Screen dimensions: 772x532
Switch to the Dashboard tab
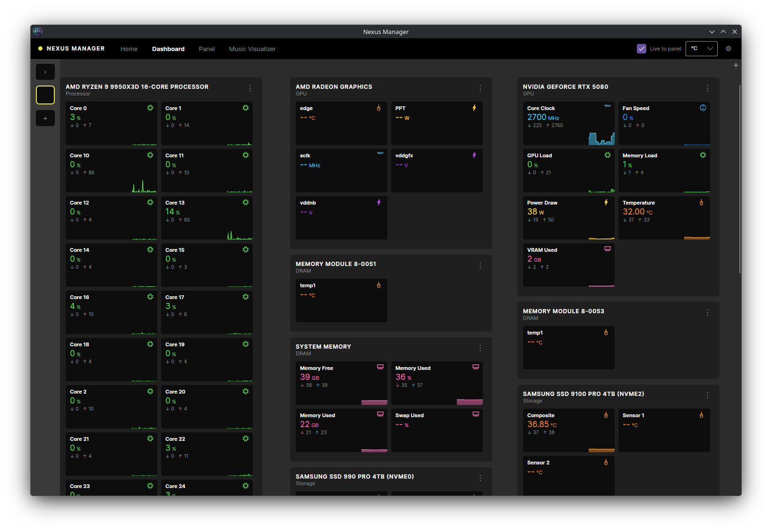tap(168, 49)
